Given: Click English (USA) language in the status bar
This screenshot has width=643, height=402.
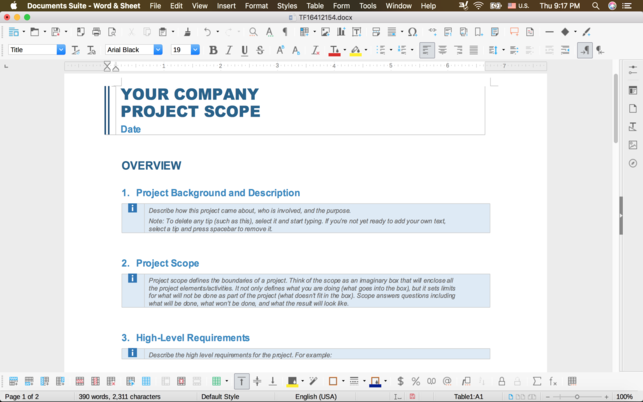Looking at the screenshot, I should pos(317,397).
